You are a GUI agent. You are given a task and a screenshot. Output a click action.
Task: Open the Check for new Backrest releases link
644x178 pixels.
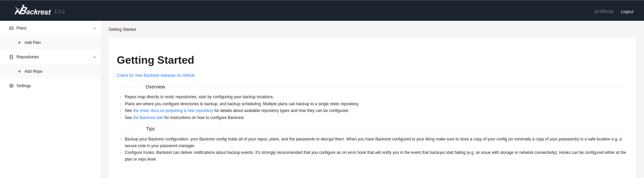(156, 75)
